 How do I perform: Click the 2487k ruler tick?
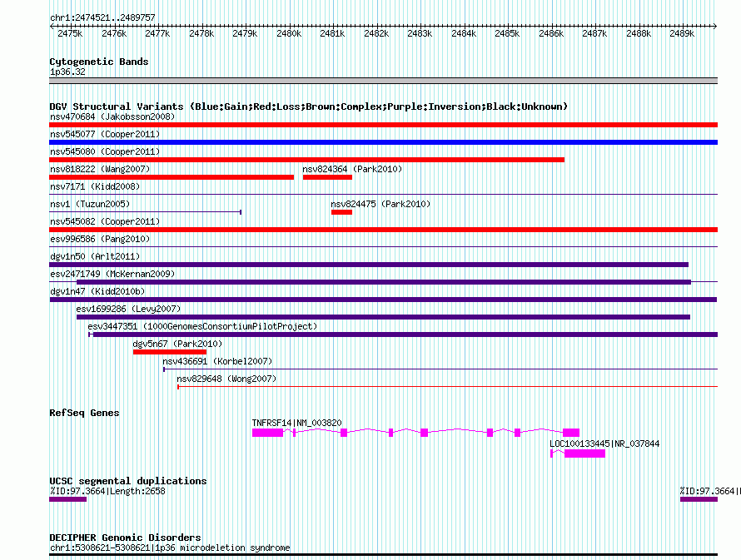[x=594, y=33]
